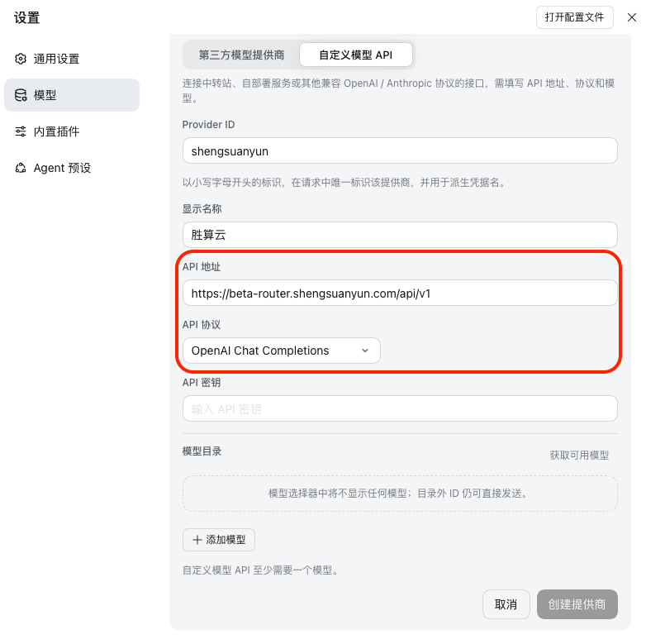
Task: Close the settings dialog with X
Action: [x=632, y=17]
